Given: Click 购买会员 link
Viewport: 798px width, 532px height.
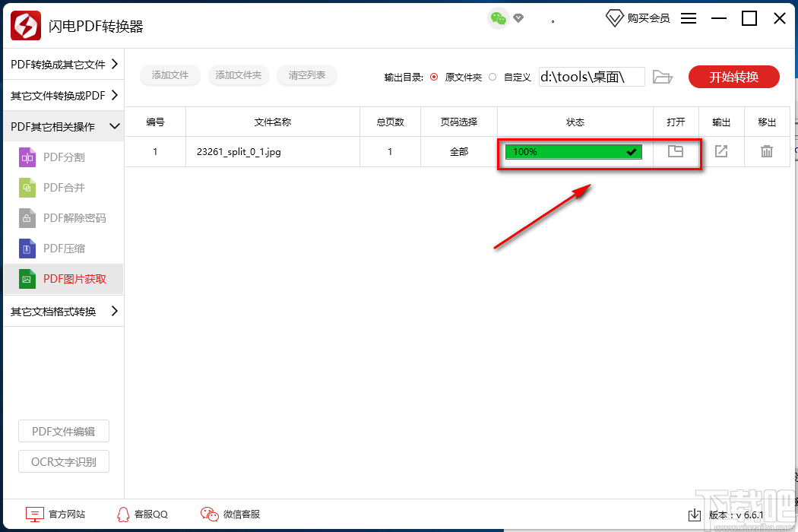Looking at the screenshot, I should click(648, 18).
